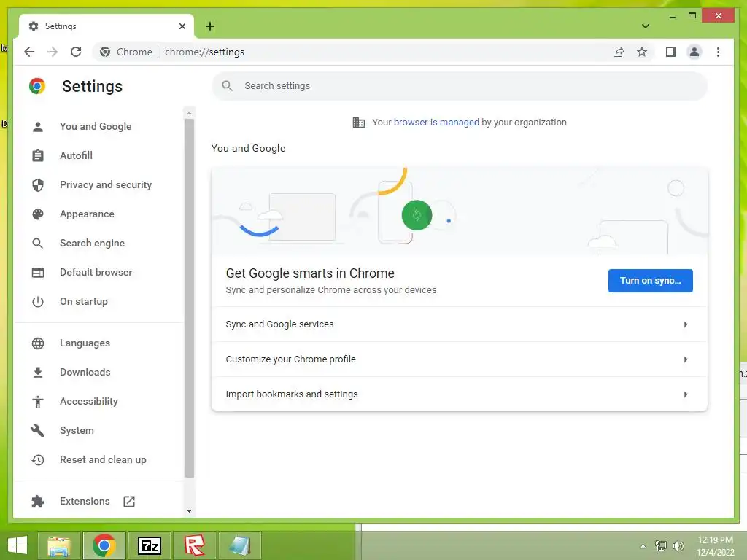Click the external-link icon next to Extensions

[x=129, y=502]
